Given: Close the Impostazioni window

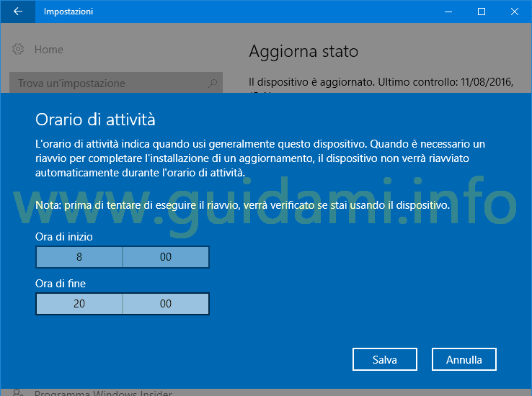Looking at the screenshot, I should pyautogui.click(x=515, y=12).
